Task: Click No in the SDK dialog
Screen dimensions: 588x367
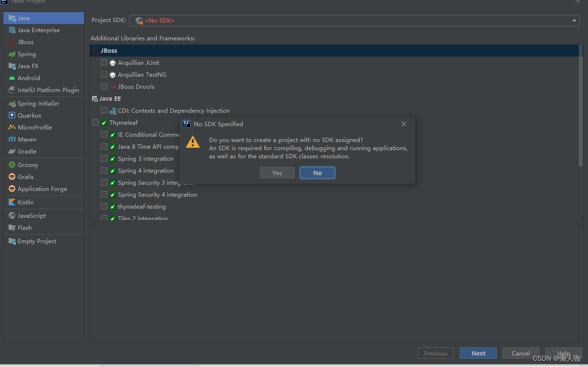Action: [x=318, y=173]
